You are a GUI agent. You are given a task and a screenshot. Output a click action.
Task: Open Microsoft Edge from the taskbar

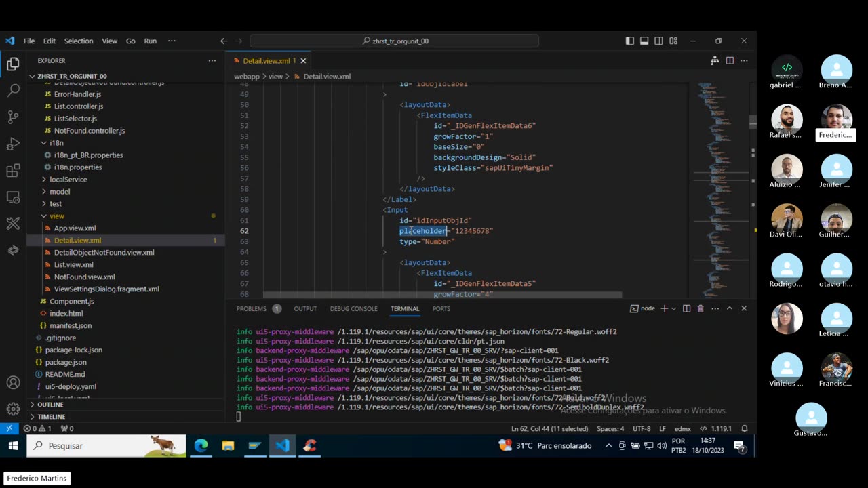tap(201, 445)
